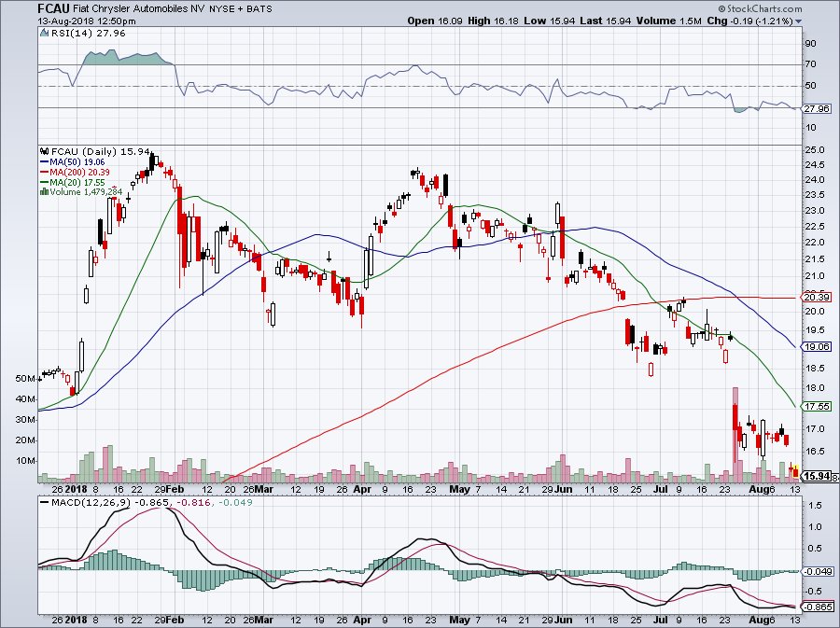
Task: Click the 10M volume axis label
Action: pyautogui.click(x=26, y=462)
